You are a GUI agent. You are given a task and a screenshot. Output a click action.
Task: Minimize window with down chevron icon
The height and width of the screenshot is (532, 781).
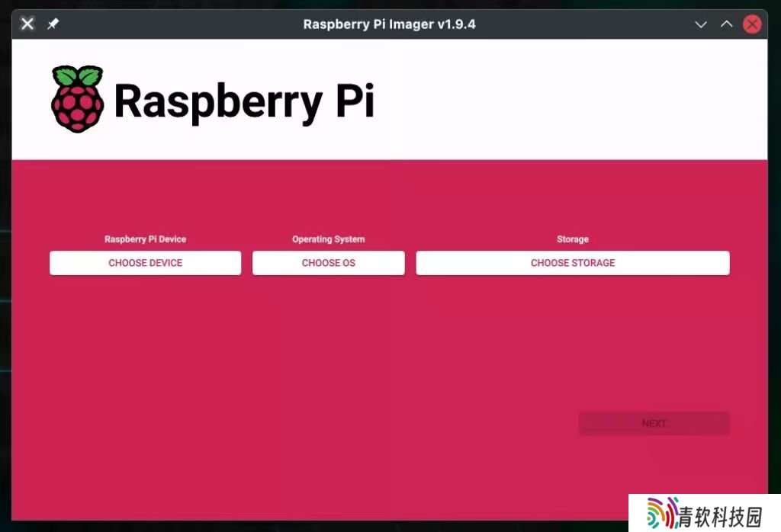701,24
